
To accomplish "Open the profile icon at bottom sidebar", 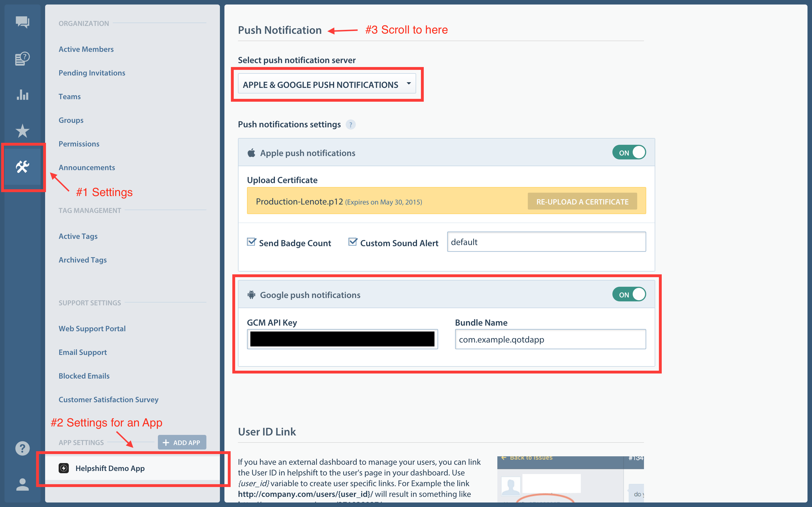I will point(22,484).
